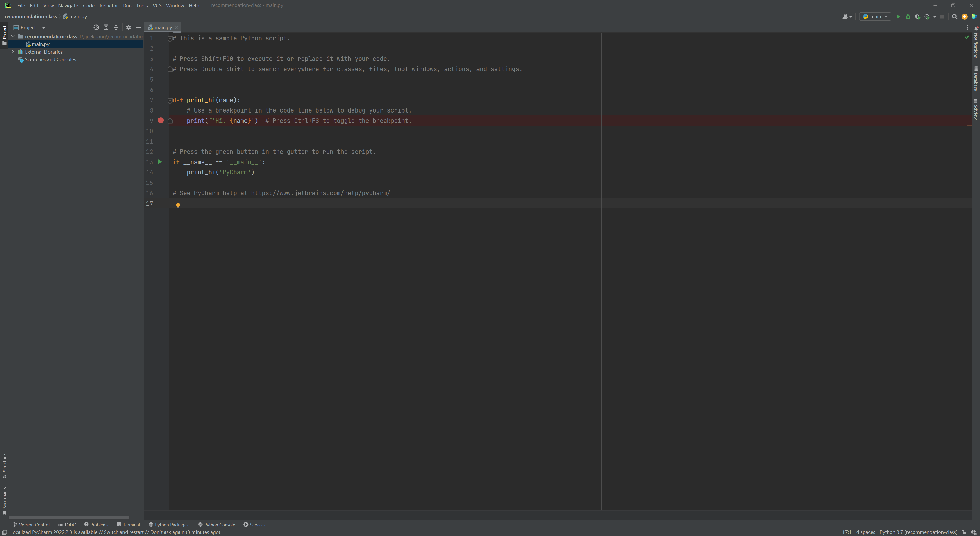980x536 pixels.
Task: Select opened file crosshair icon in Project panel
Action: [96, 27]
